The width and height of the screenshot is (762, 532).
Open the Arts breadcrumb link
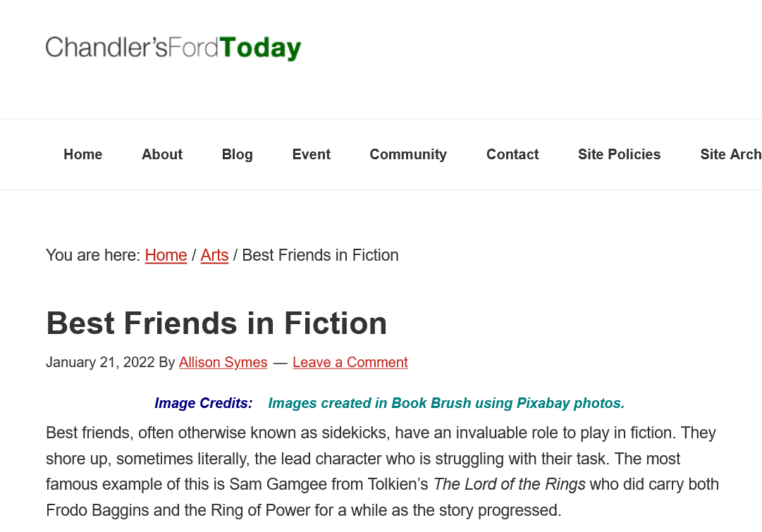click(x=214, y=255)
